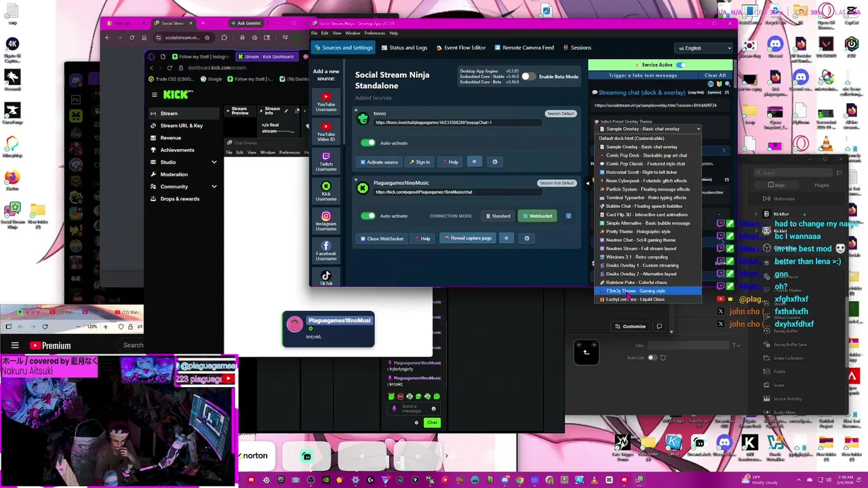868x488 pixels.
Task: Choose Windows 3.1 Retro computing theme
Action: pos(648,257)
